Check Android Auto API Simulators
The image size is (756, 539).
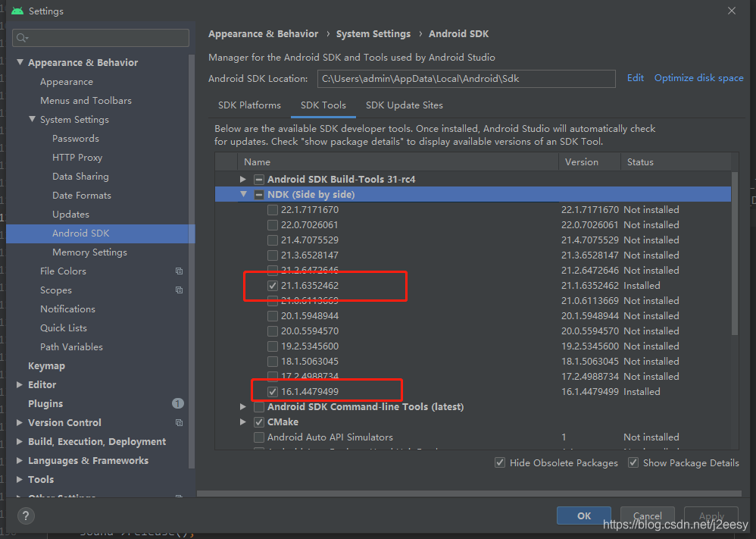pyautogui.click(x=259, y=437)
